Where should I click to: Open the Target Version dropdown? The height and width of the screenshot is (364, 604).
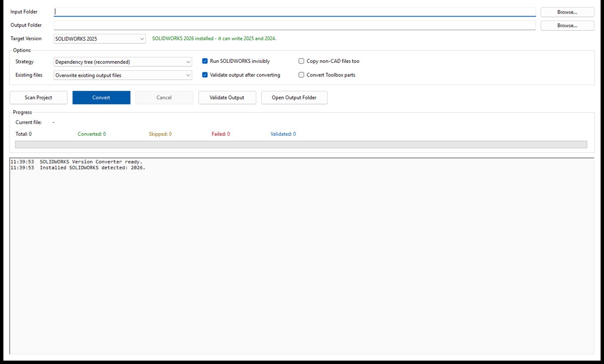pyautogui.click(x=100, y=39)
